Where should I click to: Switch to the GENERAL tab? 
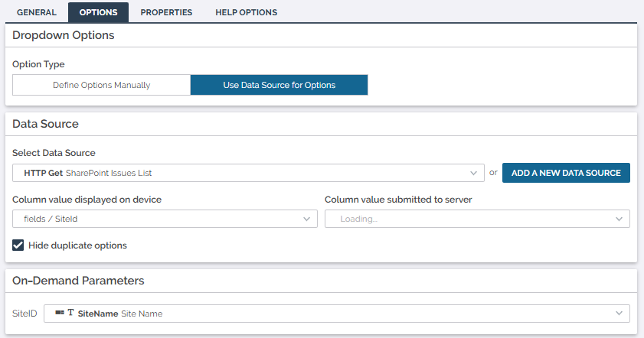point(37,12)
